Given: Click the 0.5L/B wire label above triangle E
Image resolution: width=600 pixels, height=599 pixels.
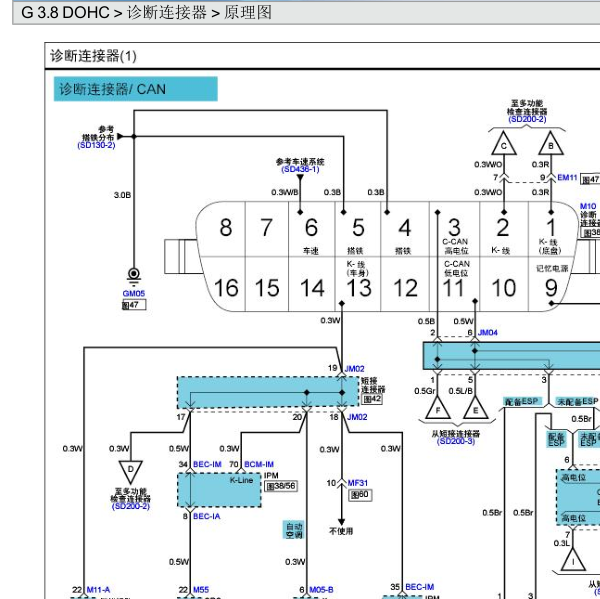Looking at the screenshot, I should [x=460, y=391].
